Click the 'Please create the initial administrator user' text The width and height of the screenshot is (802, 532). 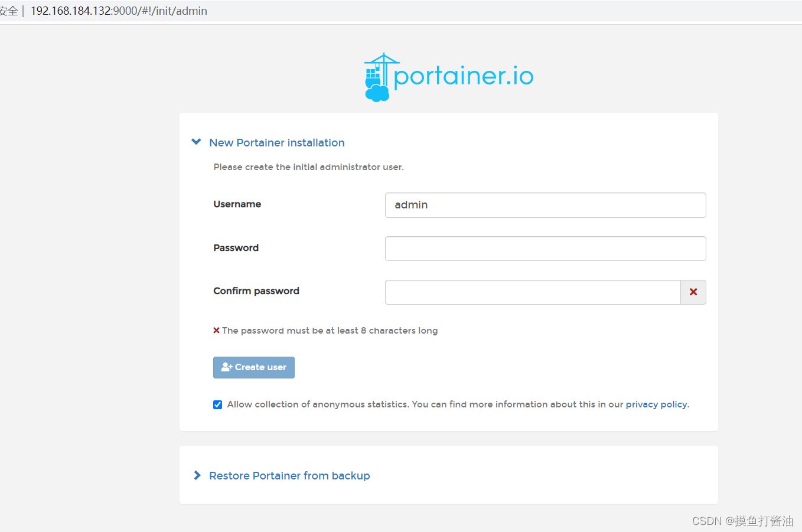(x=308, y=167)
